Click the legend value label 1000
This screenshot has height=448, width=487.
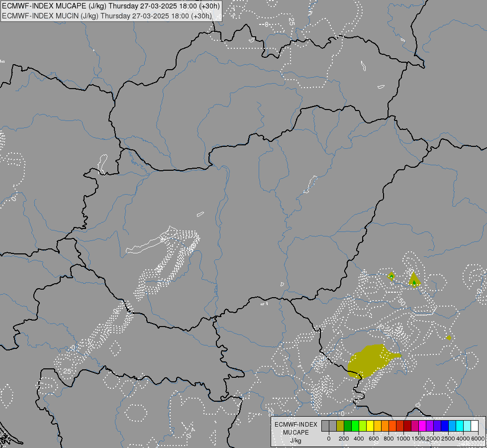(x=403, y=439)
